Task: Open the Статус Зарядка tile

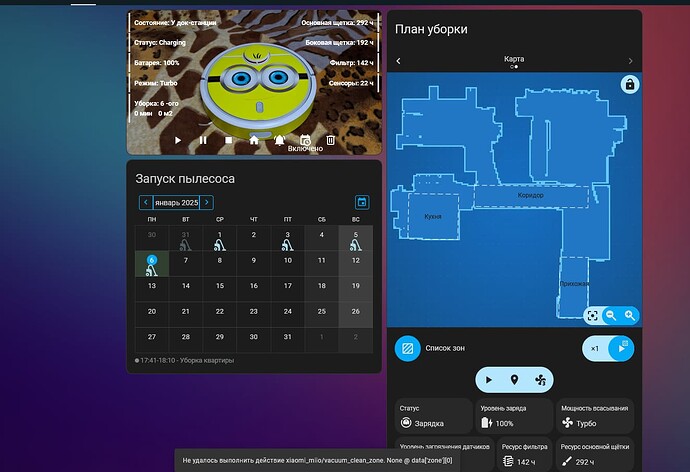Action: coord(433,416)
